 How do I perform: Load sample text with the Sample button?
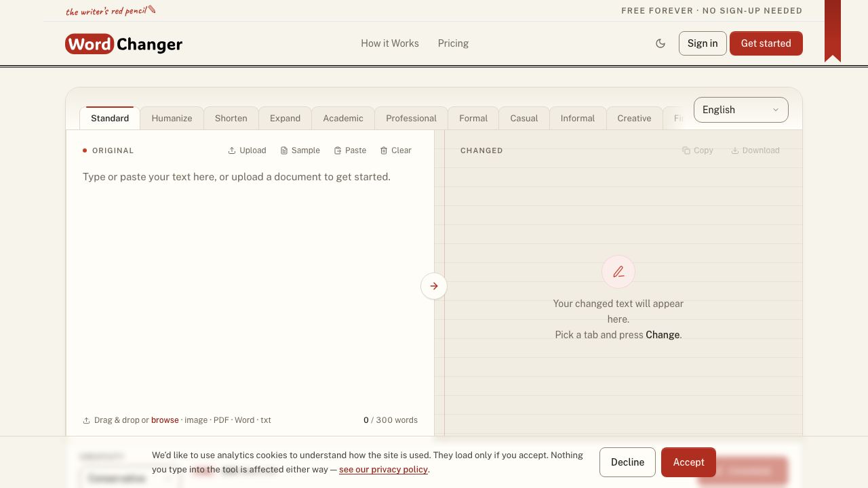coord(300,150)
